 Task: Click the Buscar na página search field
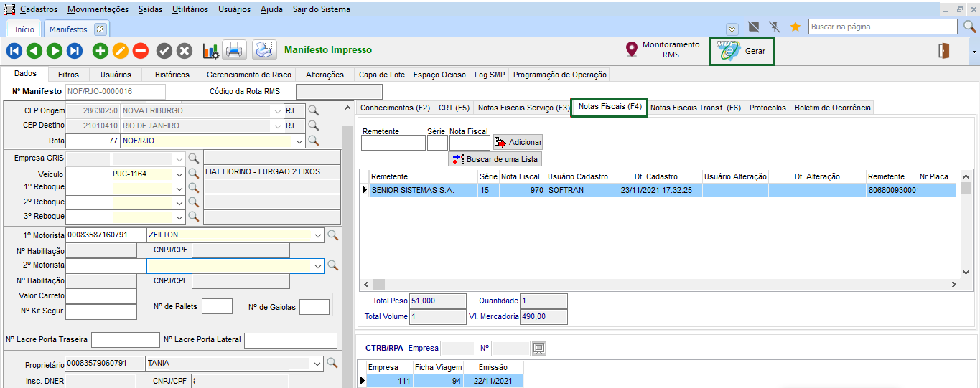click(882, 27)
